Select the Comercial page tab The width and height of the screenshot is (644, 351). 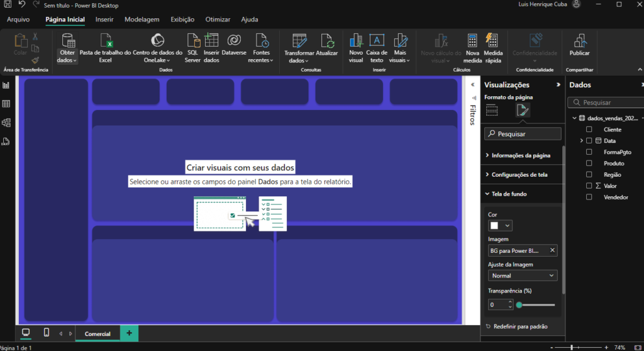pos(97,334)
